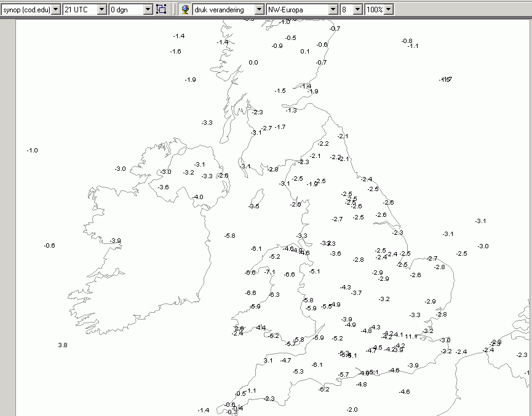Click the -7.1 pressure value in Wales
Screen dimensions: 532x416
click(x=270, y=272)
